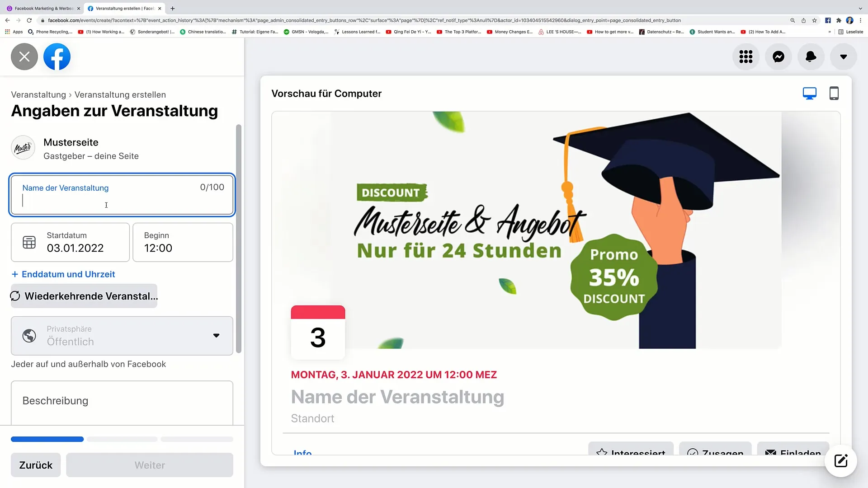868x488 pixels.
Task: Open LEE'S HOUSE bookmark
Action: (x=560, y=32)
